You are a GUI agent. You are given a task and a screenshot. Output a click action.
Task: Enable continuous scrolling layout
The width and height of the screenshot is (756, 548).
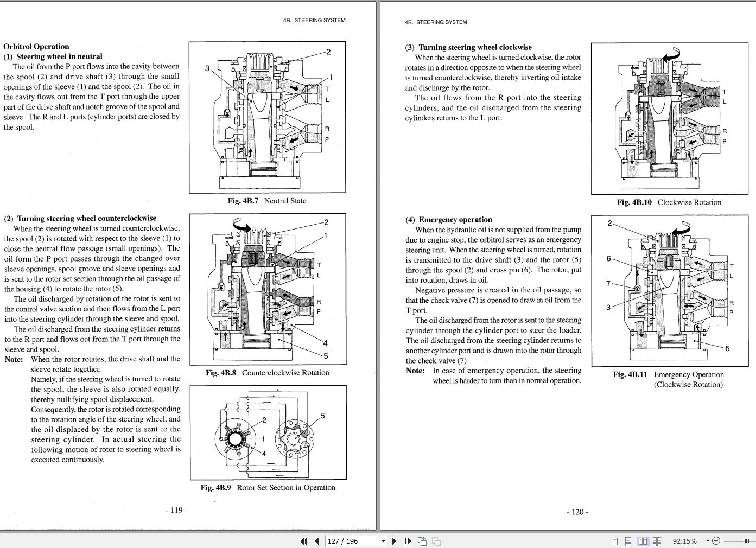629,541
